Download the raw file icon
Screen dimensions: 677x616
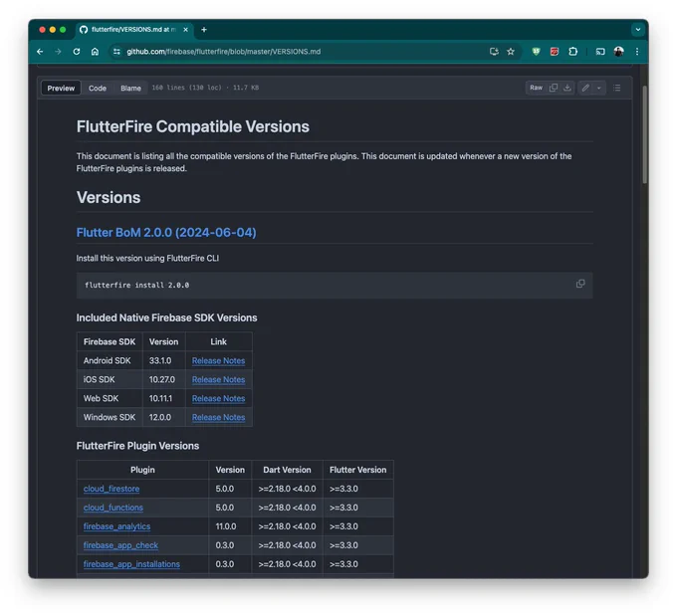[567, 88]
